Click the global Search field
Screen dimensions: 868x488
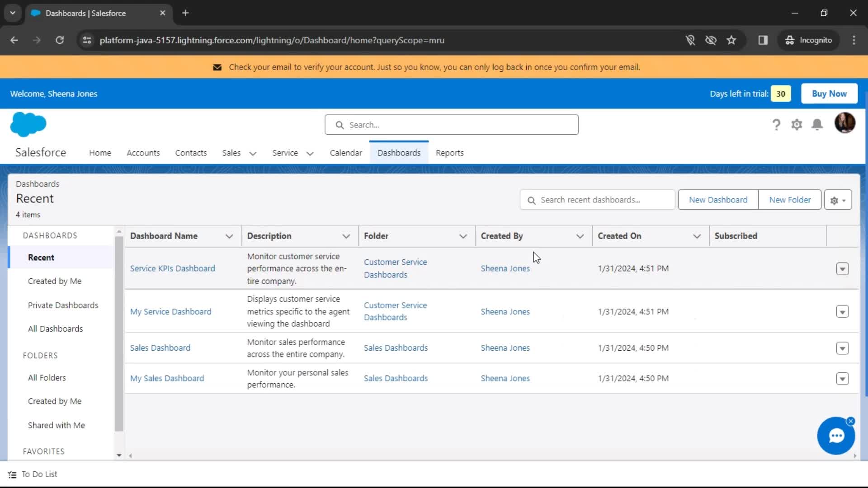451,125
